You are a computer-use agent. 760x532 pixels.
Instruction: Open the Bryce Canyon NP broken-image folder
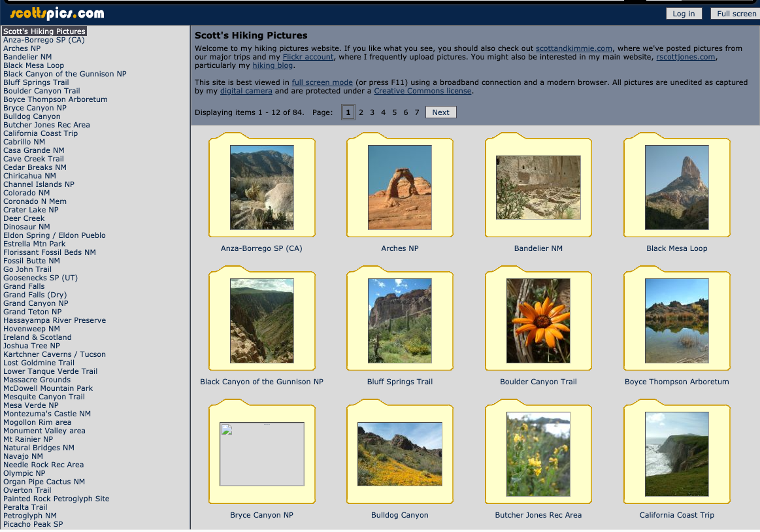coord(262,454)
